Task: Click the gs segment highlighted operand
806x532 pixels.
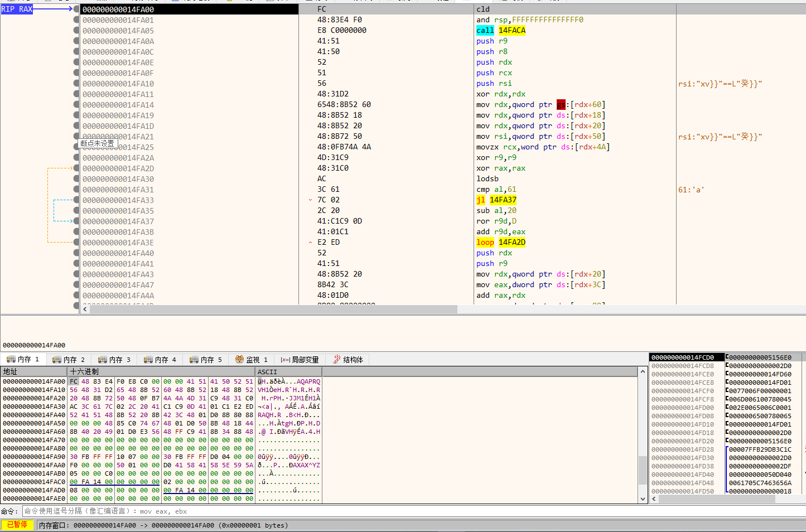Action: (561, 105)
